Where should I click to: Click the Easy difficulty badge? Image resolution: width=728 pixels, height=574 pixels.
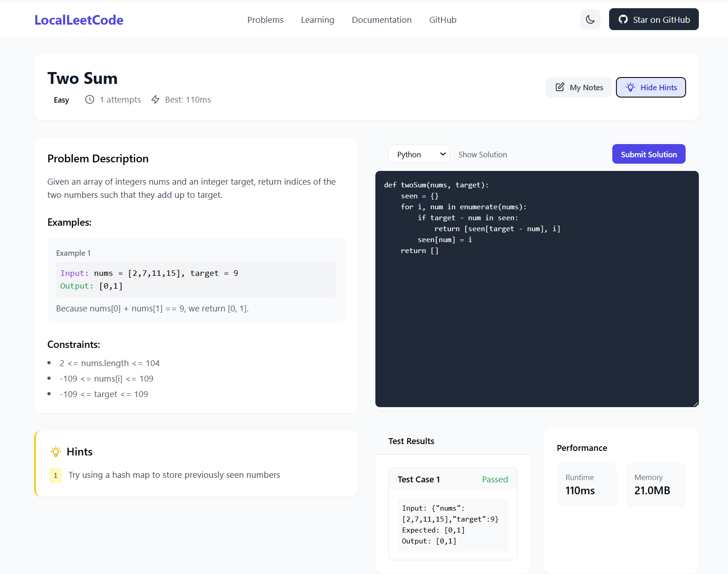click(62, 100)
